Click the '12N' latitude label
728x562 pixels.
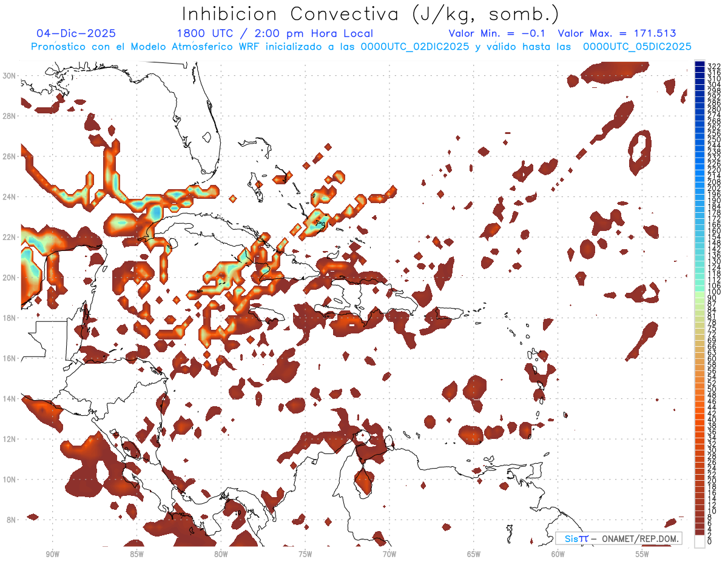coord(10,439)
